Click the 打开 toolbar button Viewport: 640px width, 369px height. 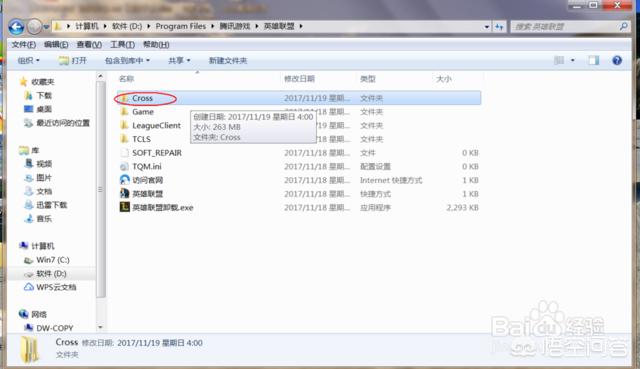tap(73, 60)
